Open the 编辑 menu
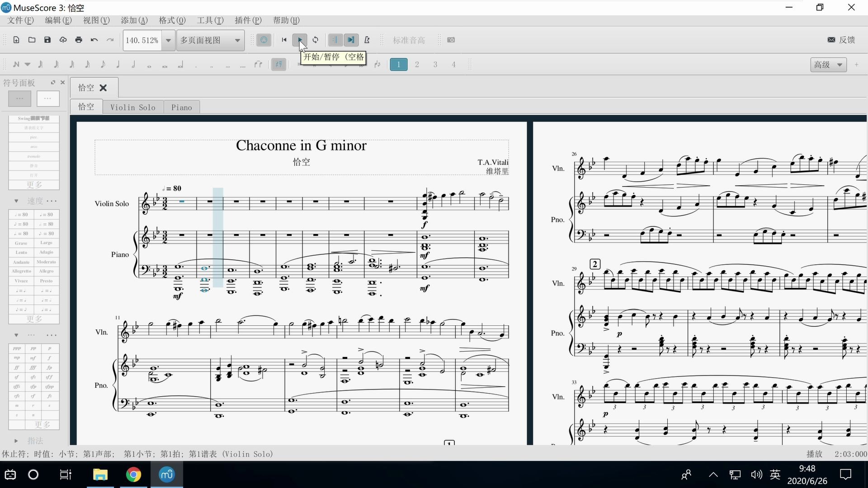The image size is (868, 488). (x=58, y=20)
